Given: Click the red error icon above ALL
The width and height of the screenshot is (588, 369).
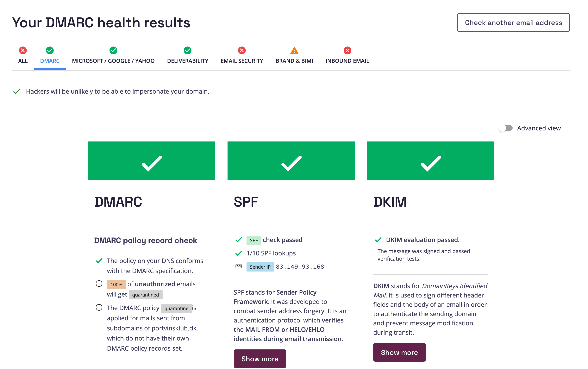Looking at the screenshot, I should (x=23, y=51).
